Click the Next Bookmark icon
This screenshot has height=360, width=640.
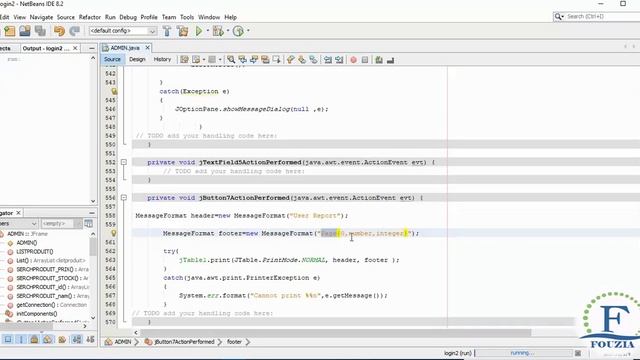302,60
